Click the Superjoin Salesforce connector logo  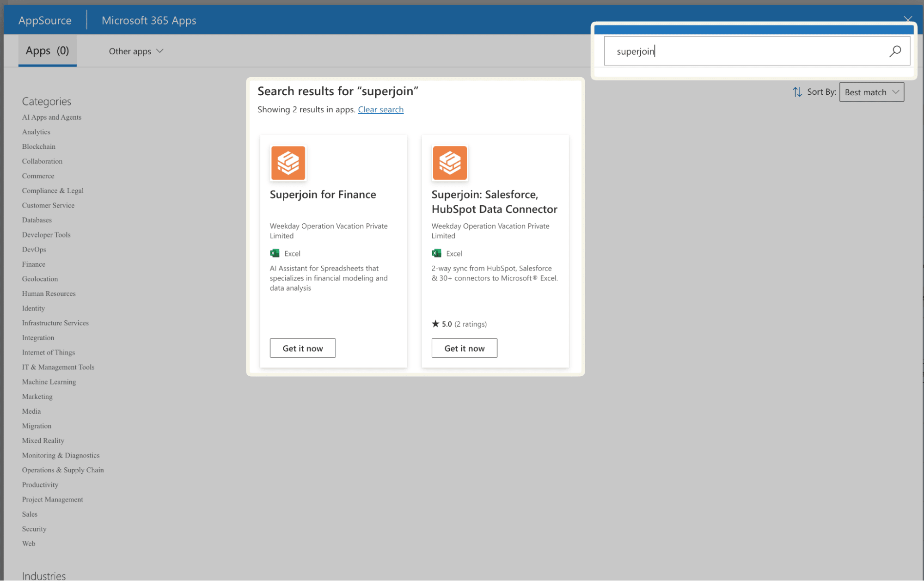click(449, 163)
